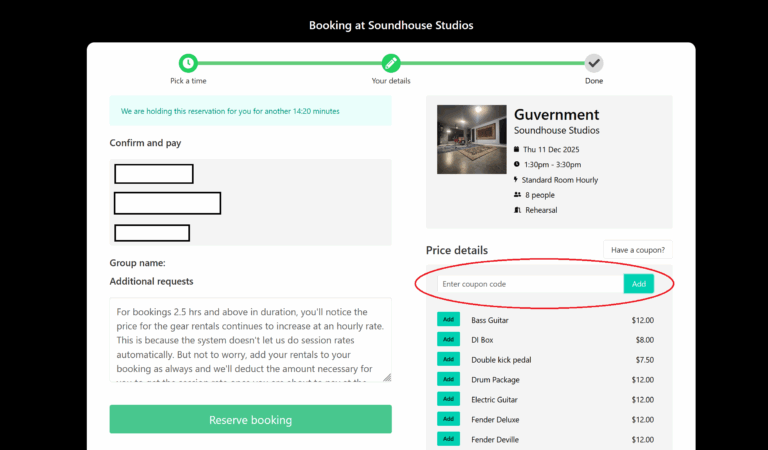
Task: Add DI Box rental to booking
Action: pos(448,340)
